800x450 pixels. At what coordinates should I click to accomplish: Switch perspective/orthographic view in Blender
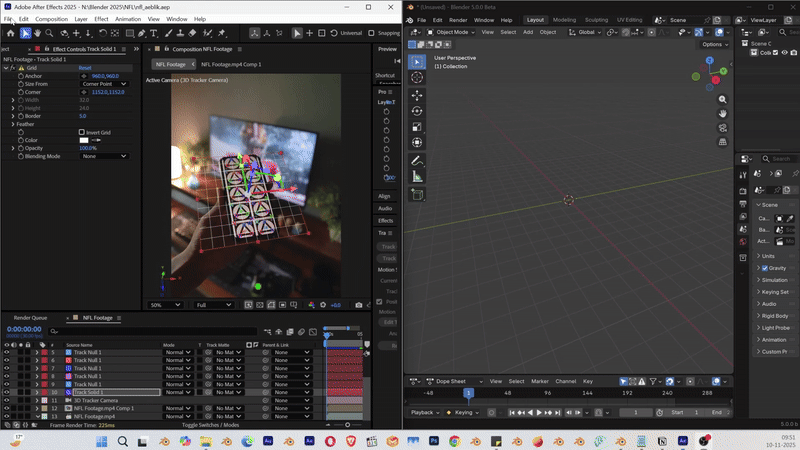[722, 142]
